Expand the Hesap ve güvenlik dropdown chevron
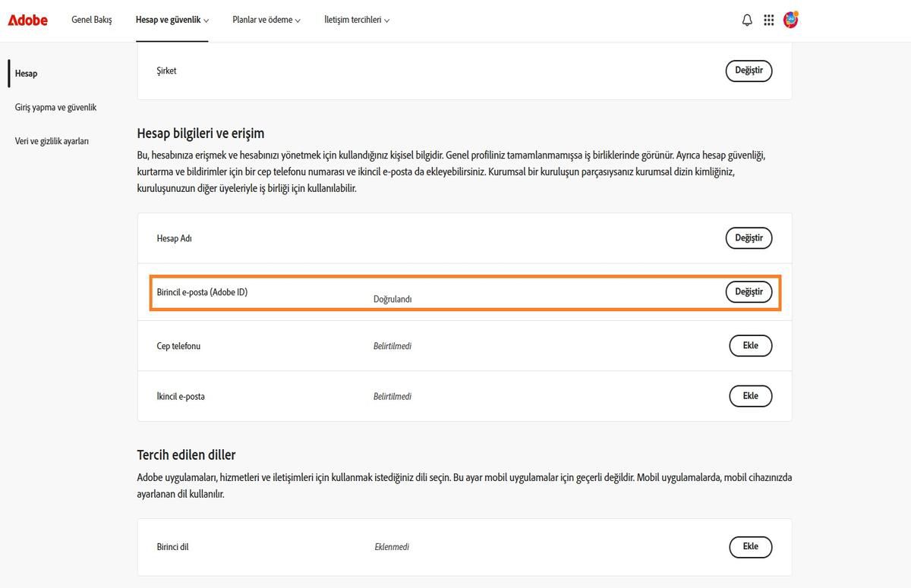 tap(206, 20)
